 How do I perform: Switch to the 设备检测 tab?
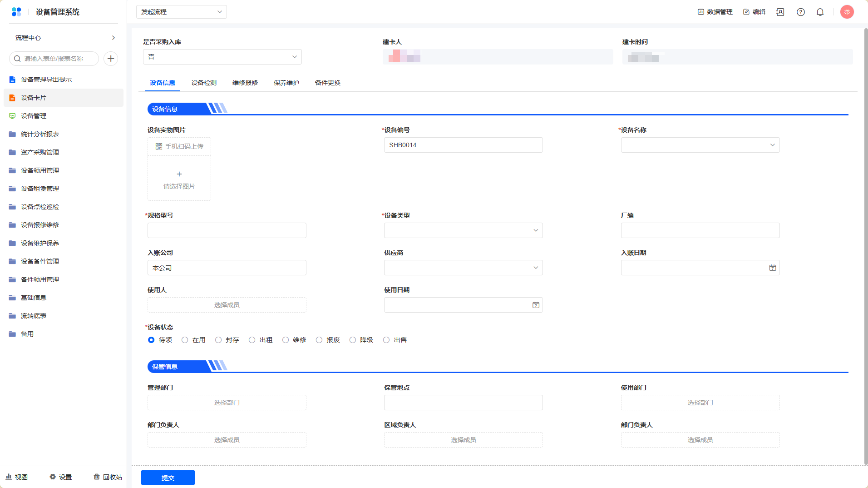tap(203, 83)
